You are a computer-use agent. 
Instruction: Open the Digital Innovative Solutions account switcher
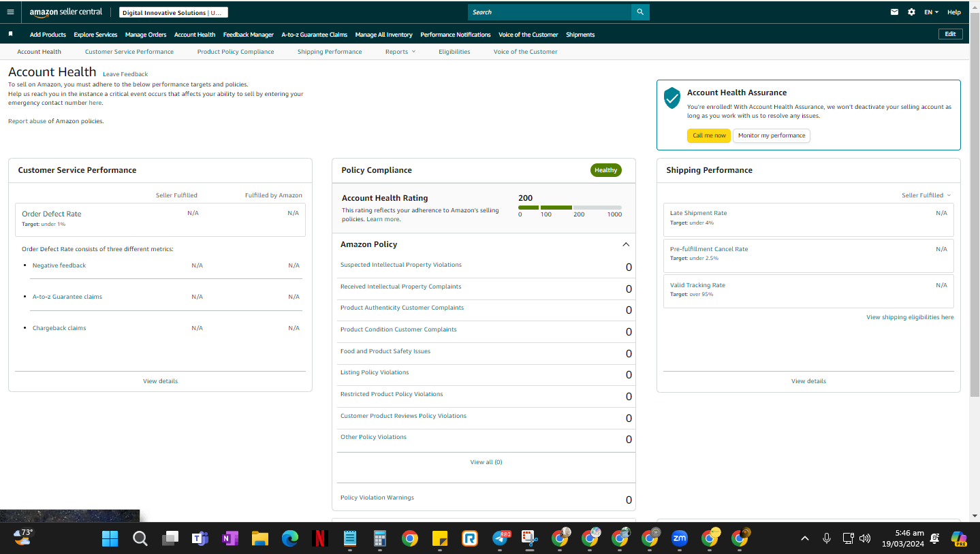173,12
